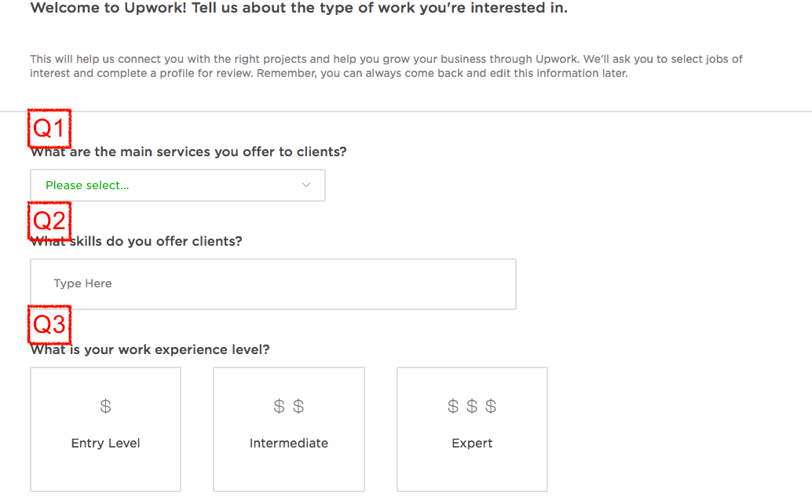Viewport: 812px width, 504px height.
Task: Click the red Q1 marker
Action: click(49, 128)
